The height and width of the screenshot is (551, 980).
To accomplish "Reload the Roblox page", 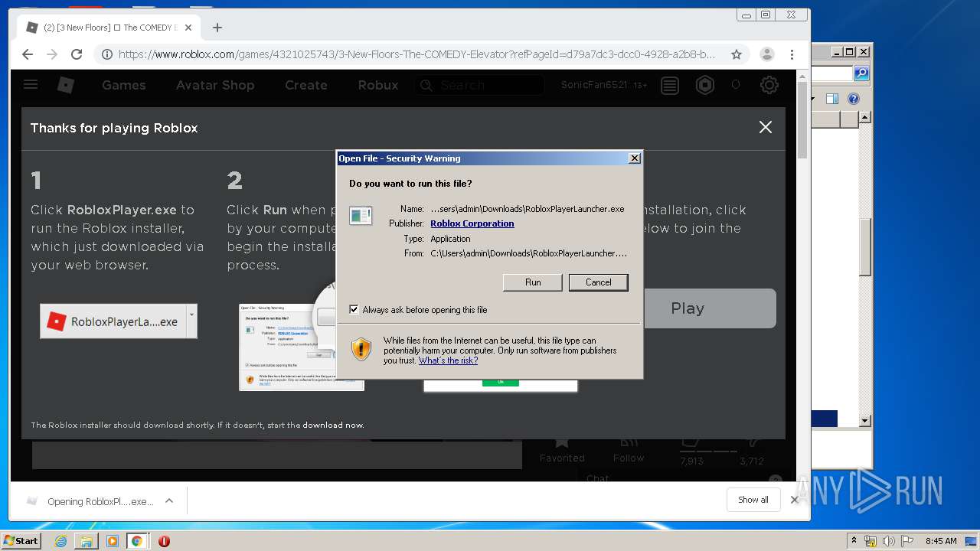I will [x=77, y=54].
